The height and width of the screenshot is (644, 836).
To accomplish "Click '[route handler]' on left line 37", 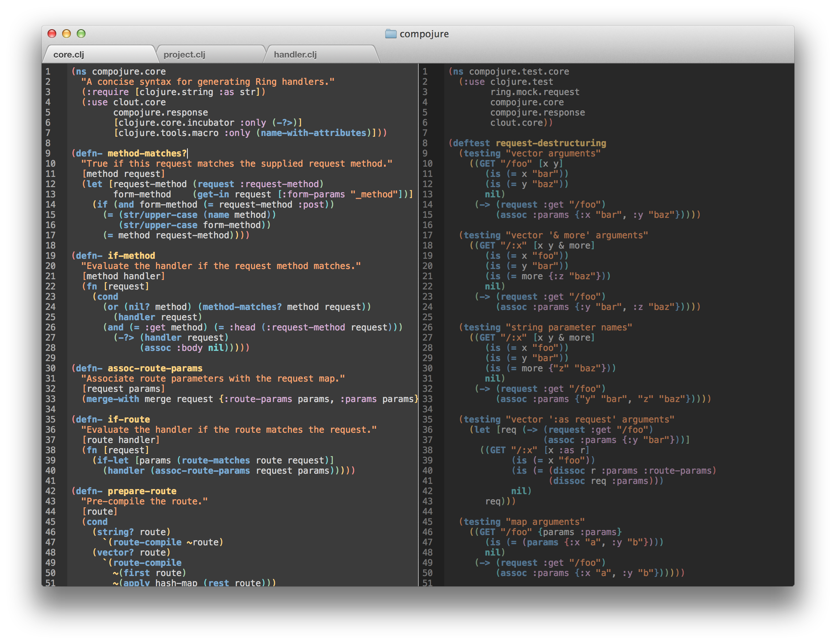I will tap(121, 440).
